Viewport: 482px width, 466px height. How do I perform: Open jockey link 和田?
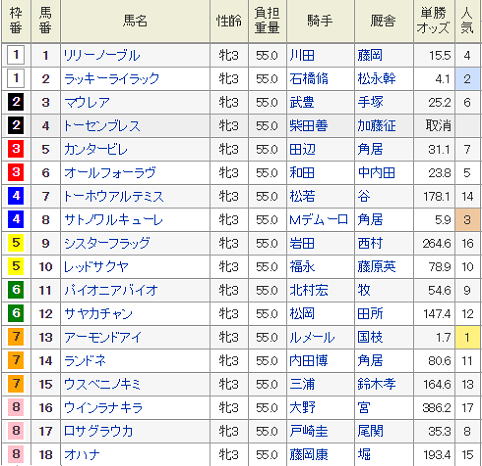pyautogui.click(x=302, y=173)
